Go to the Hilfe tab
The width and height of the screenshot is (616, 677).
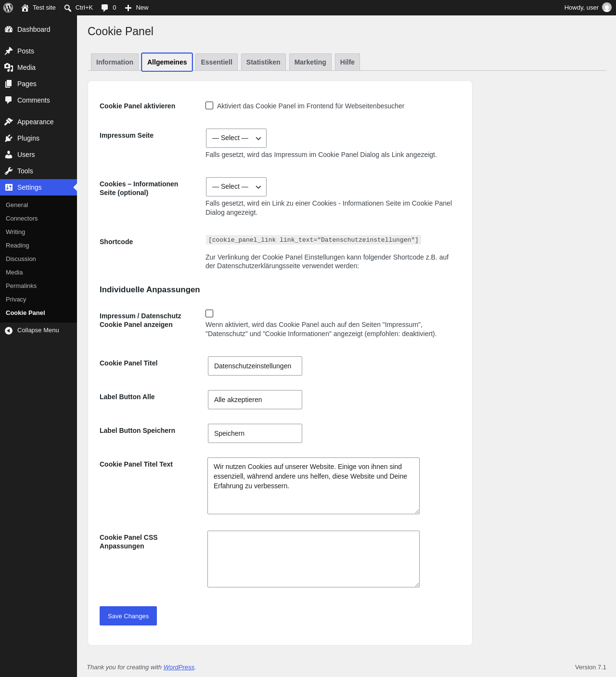pos(347,62)
